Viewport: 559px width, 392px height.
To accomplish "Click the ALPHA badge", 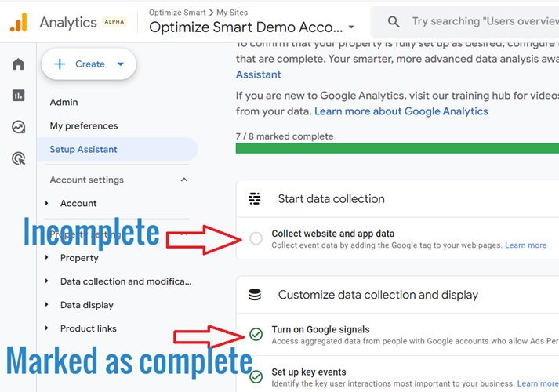I will tap(114, 22).
